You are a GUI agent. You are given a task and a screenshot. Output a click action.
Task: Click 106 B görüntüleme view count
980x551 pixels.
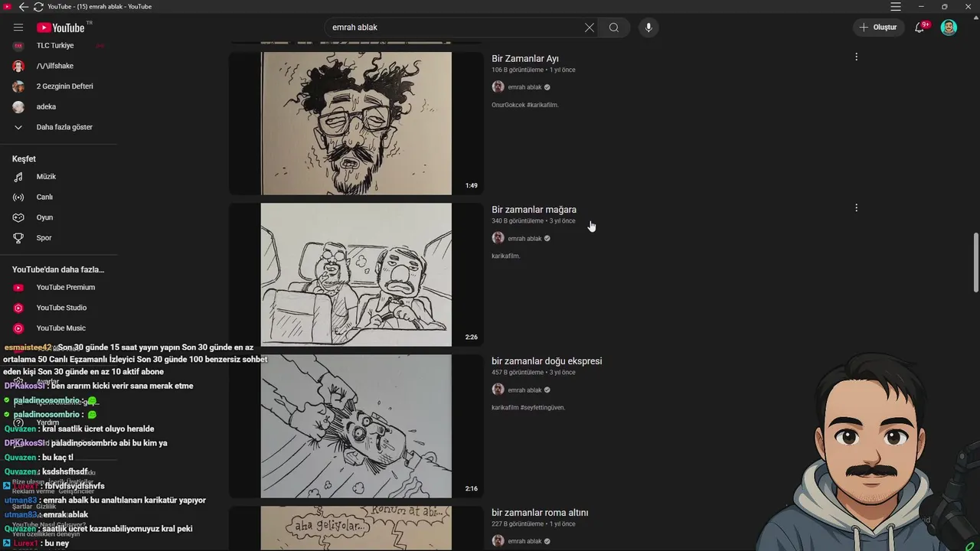[518, 70]
